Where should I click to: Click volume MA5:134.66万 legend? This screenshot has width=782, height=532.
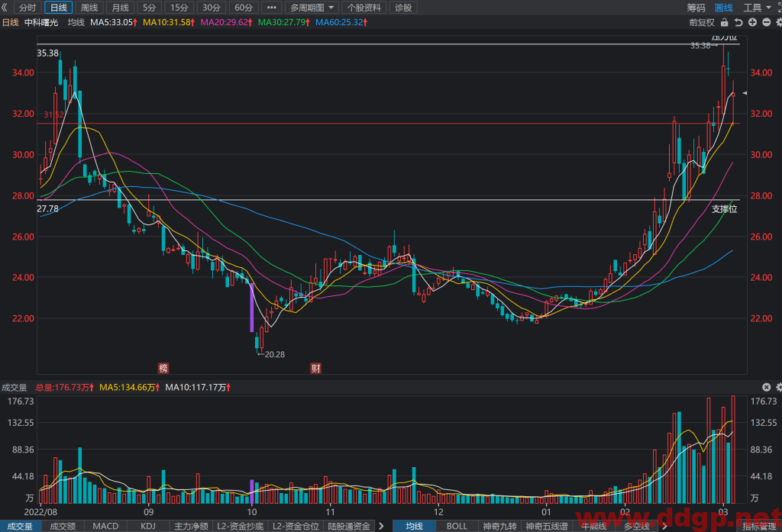click(130, 388)
